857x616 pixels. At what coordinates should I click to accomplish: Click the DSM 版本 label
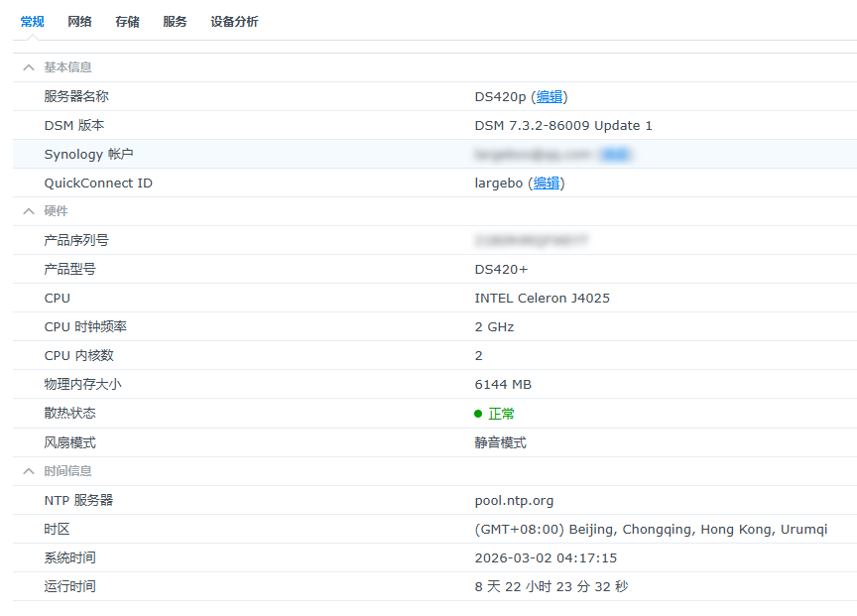[74, 126]
